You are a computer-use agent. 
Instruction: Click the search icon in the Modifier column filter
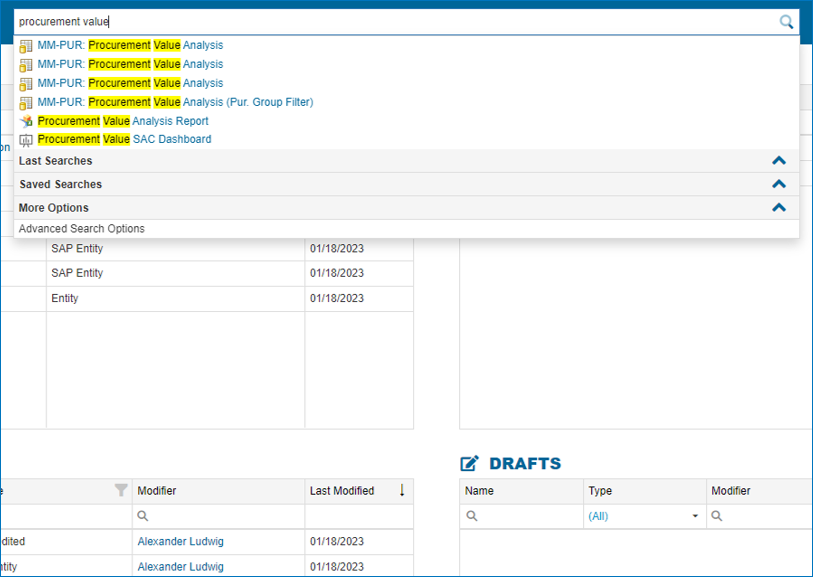point(142,514)
